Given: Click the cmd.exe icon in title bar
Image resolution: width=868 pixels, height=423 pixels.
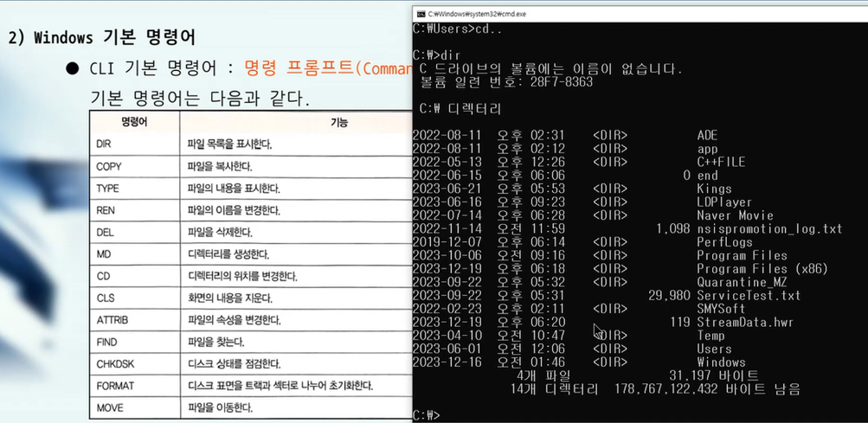Looking at the screenshot, I should 421,14.
